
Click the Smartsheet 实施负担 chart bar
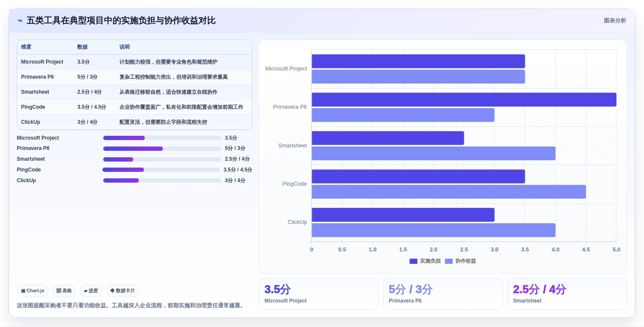(x=388, y=138)
